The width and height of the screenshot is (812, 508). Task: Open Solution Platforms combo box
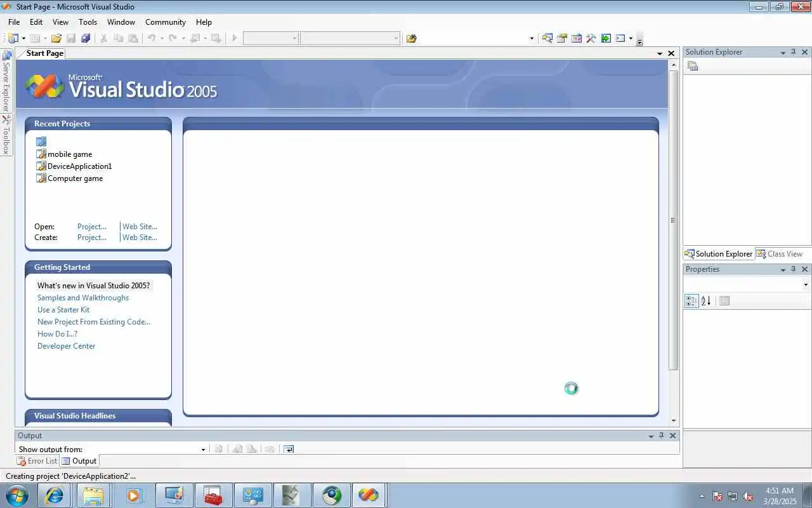350,38
